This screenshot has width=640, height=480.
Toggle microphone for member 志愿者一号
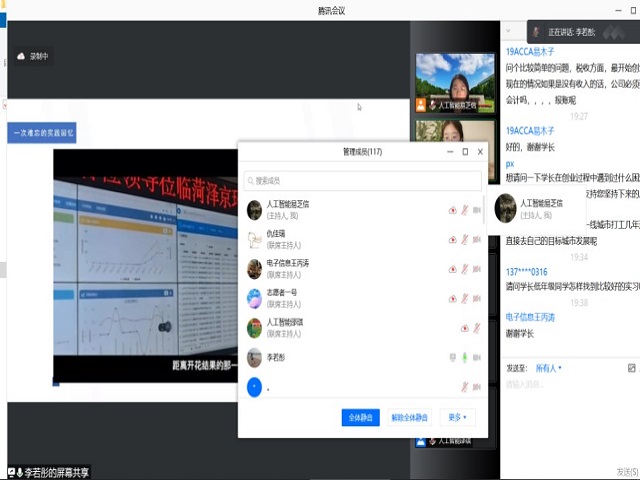(x=464, y=298)
